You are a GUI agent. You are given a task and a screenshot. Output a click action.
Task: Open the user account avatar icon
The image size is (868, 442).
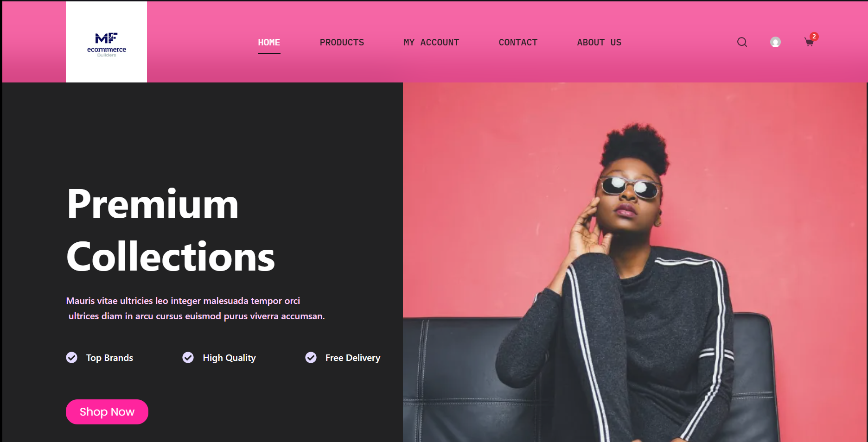tap(775, 42)
